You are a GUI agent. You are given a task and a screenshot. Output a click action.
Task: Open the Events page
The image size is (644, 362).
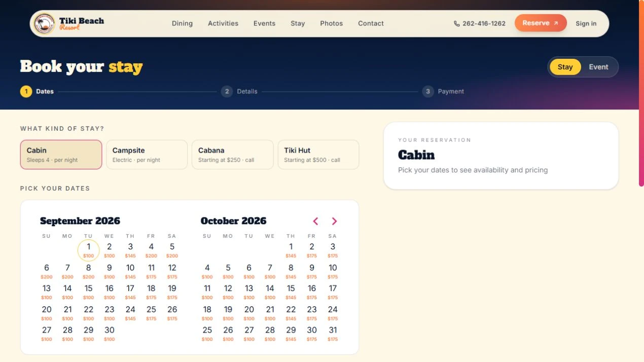(x=264, y=23)
